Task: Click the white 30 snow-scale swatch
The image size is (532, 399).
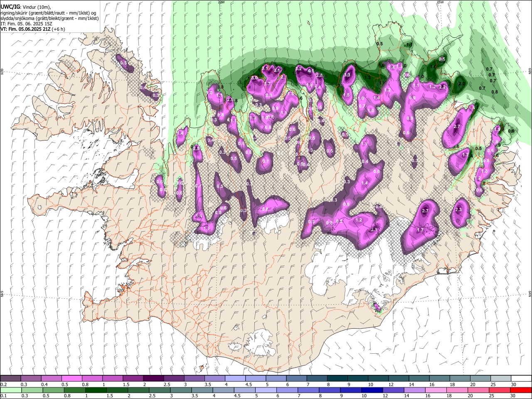Action: [x=521, y=379]
